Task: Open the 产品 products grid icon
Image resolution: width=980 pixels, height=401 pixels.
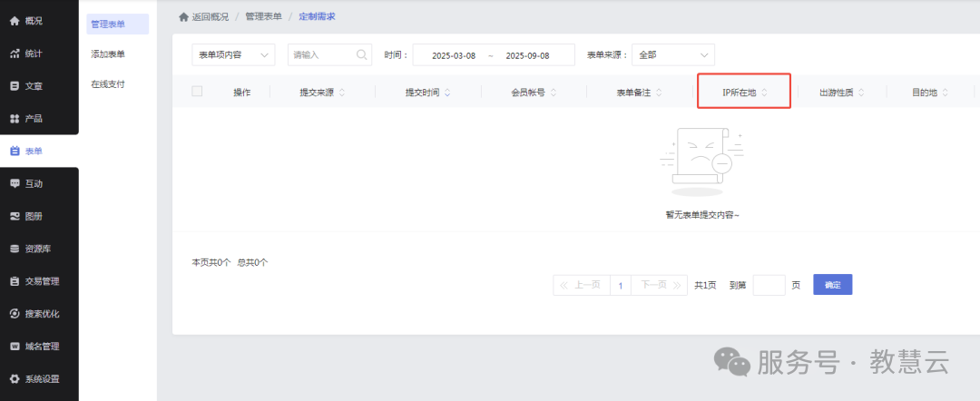Action: (15, 119)
